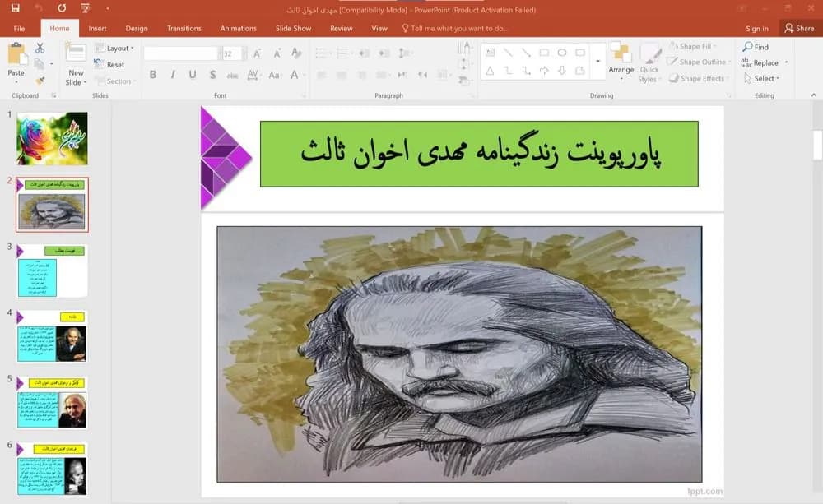Start slideshow from beginning icon in title bar
This screenshot has height=504, width=823.
tap(85, 8)
